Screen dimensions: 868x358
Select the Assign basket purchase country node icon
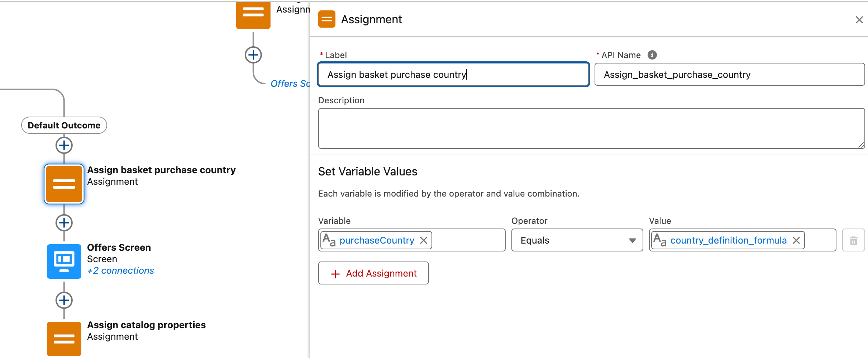pyautogui.click(x=64, y=184)
